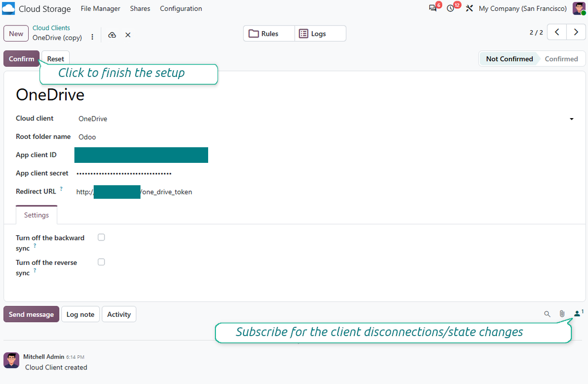This screenshot has height=384, width=588.
Task: Select the Not Confirmed status stage
Action: (x=509, y=59)
